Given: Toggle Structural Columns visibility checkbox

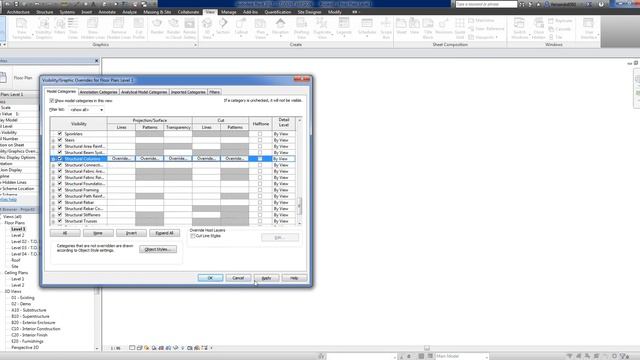Looking at the screenshot, I should pyautogui.click(x=60, y=158).
